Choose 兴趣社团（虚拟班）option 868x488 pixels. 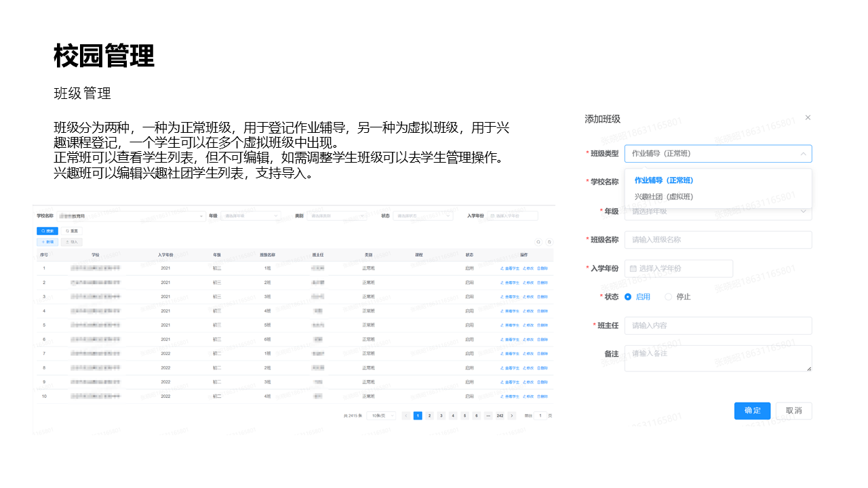tap(664, 197)
